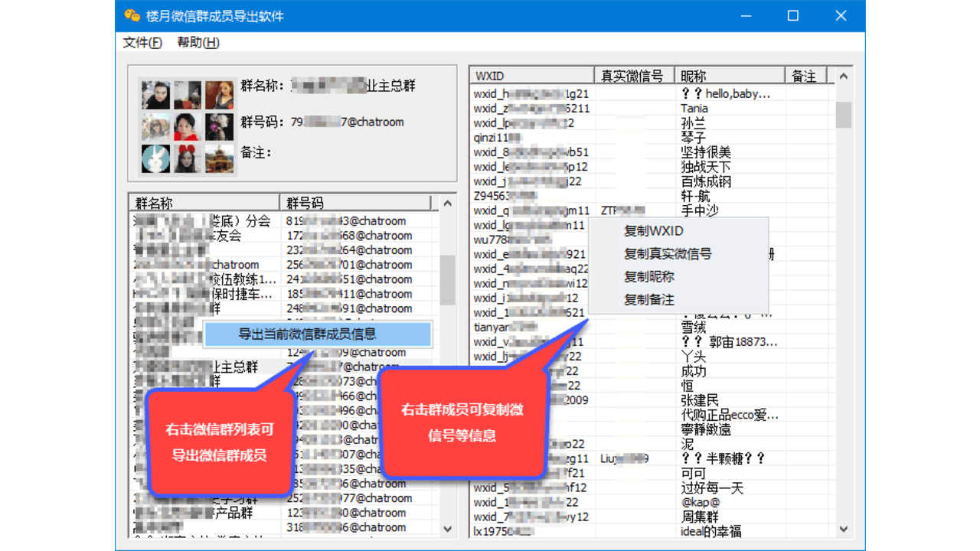Open the 帮助(H) menu
The height and width of the screenshot is (551, 980).
coord(198,43)
